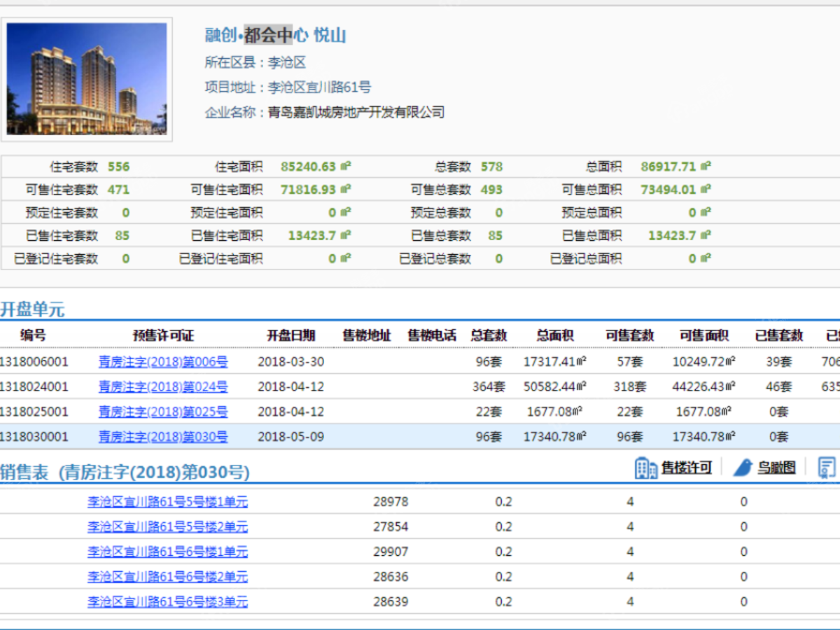Click the value 28636 in sales table
This screenshot has height=630, width=840.
point(391,577)
